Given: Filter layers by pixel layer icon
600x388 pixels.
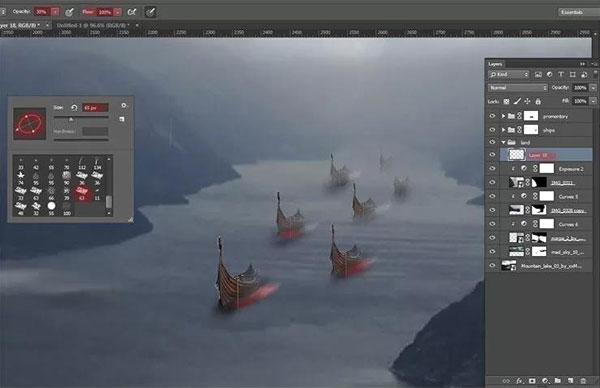Looking at the screenshot, I should pyautogui.click(x=538, y=75).
